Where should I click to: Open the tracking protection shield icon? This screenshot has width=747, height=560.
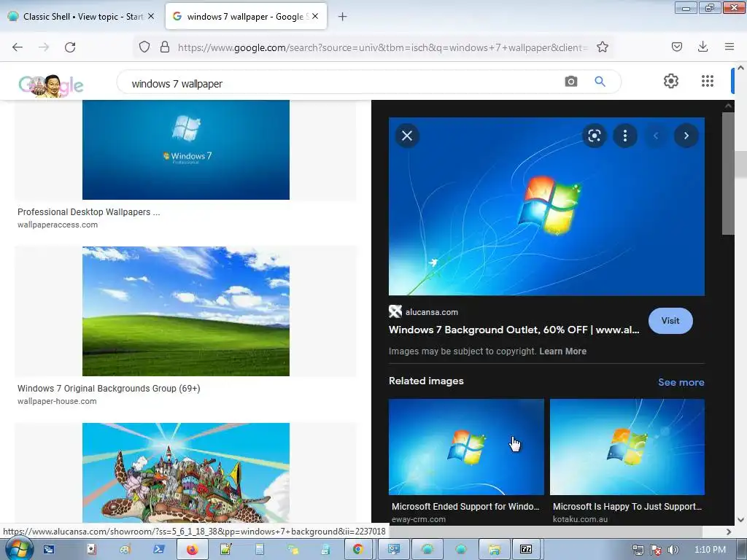144,47
